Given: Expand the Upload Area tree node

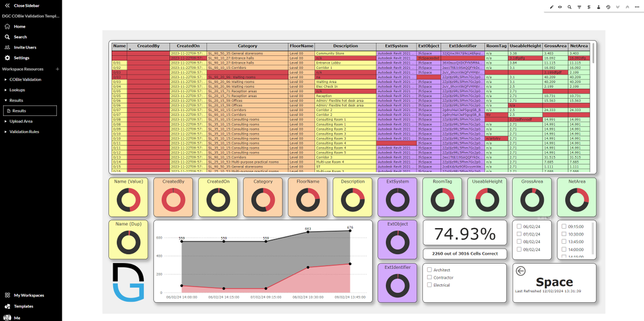Looking at the screenshot, I should click(x=5, y=121).
